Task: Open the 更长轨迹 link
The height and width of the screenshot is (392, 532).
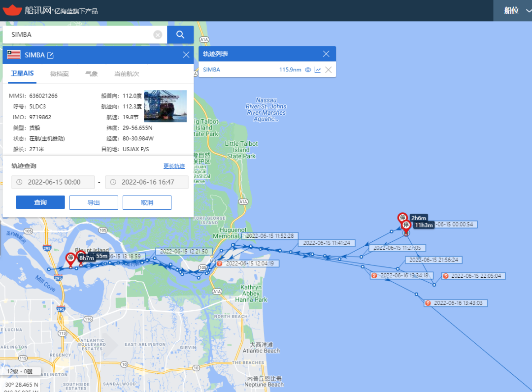Action: pos(174,166)
